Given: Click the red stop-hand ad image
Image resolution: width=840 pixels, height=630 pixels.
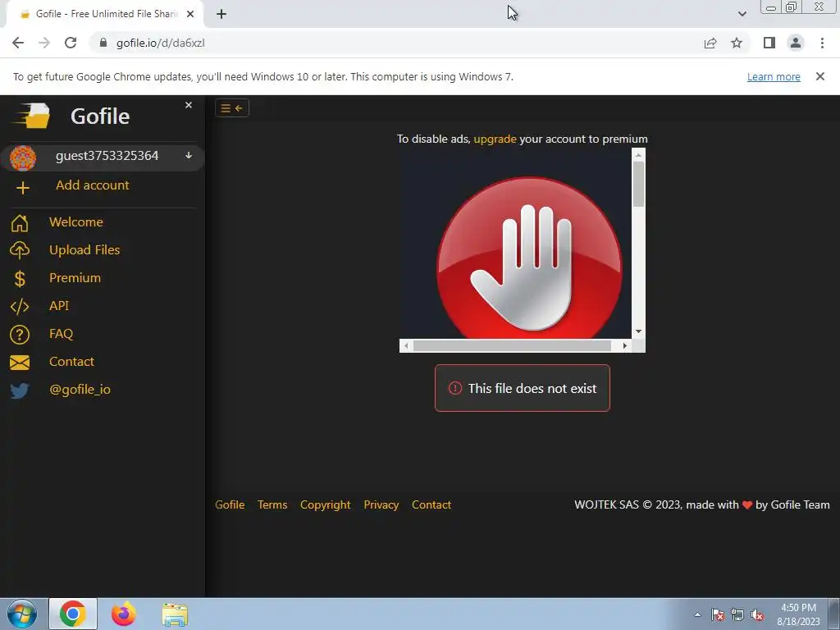Looking at the screenshot, I should click(529, 258).
